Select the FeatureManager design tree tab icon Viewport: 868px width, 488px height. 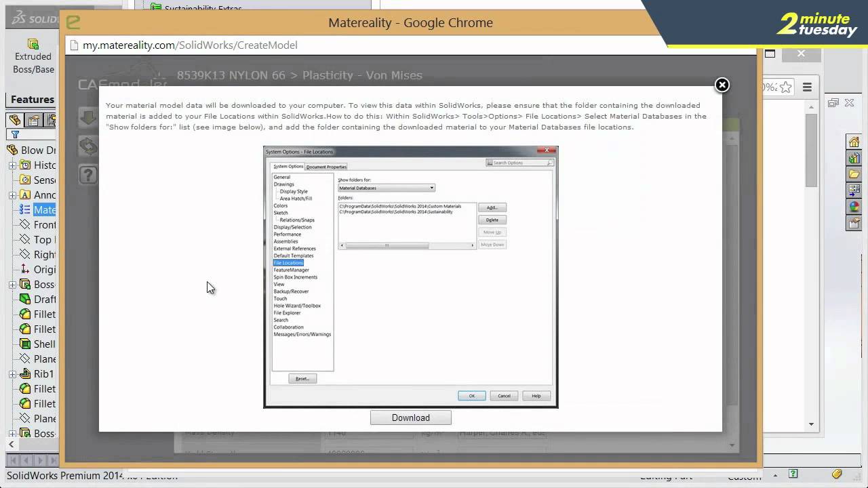pos(15,121)
